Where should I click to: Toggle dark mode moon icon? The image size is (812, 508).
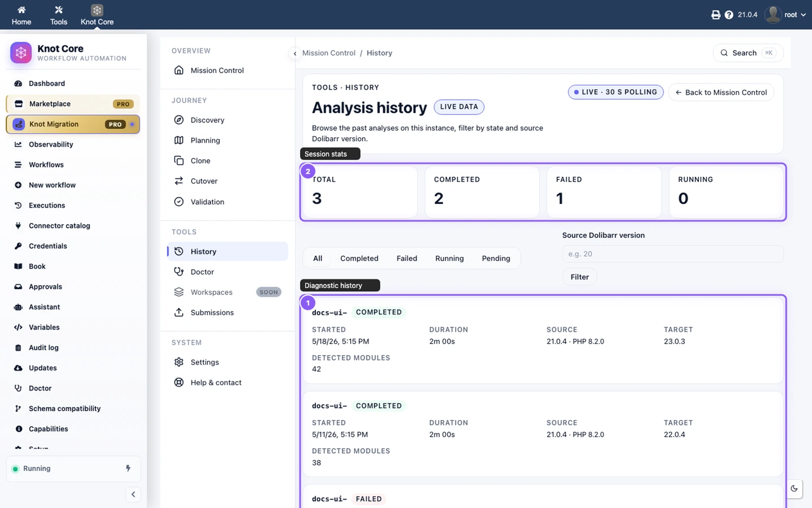[x=794, y=489]
